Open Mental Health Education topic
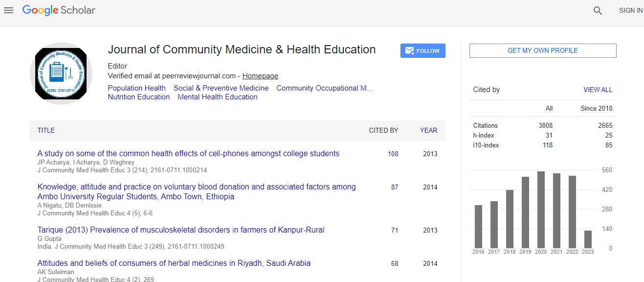 (x=217, y=97)
